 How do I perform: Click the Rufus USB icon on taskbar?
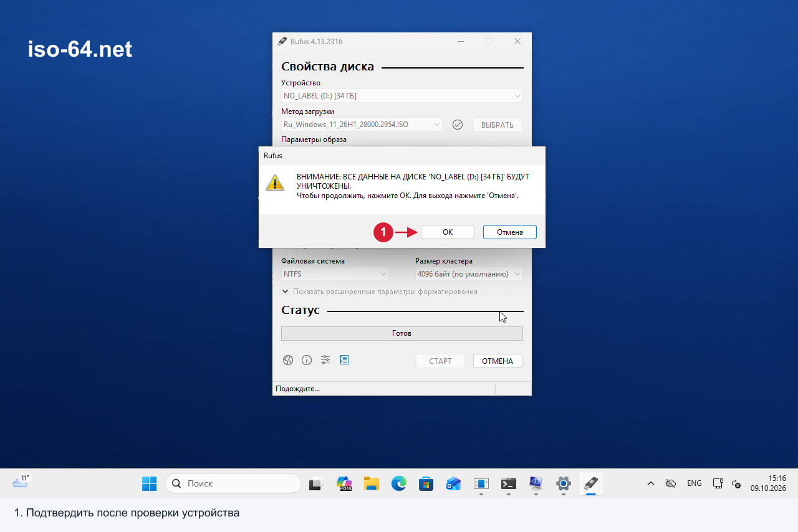(591, 483)
